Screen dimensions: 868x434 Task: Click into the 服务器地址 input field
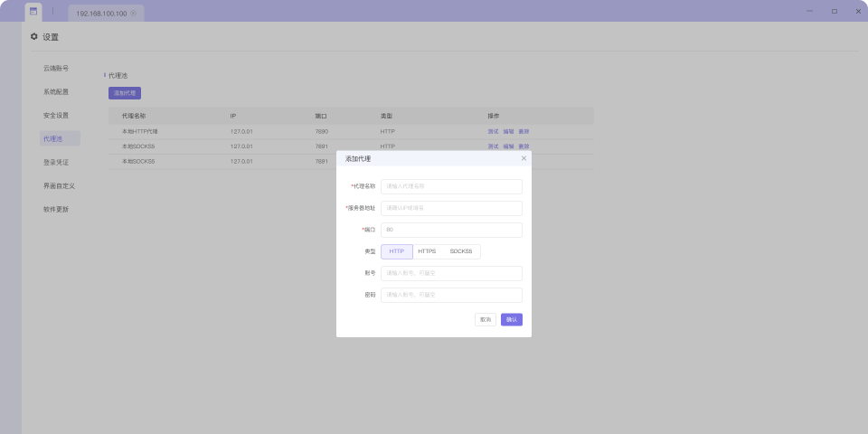[x=451, y=208]
